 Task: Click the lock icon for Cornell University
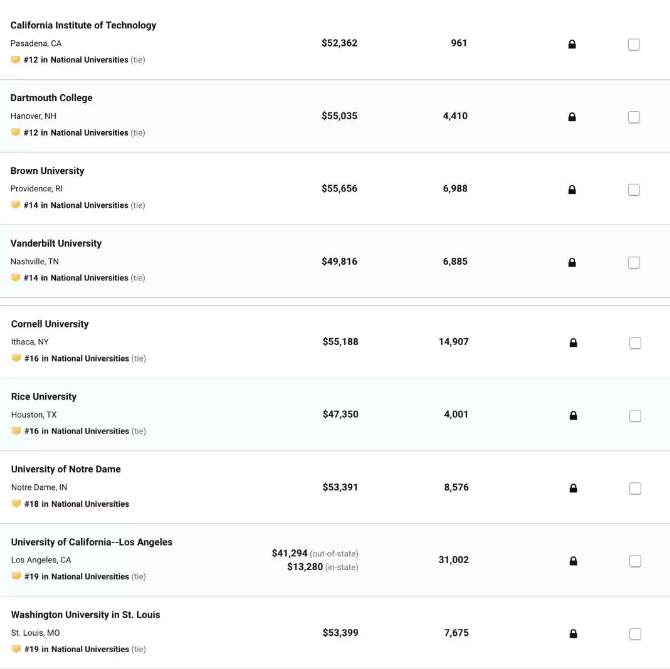[x=573, y=343]
